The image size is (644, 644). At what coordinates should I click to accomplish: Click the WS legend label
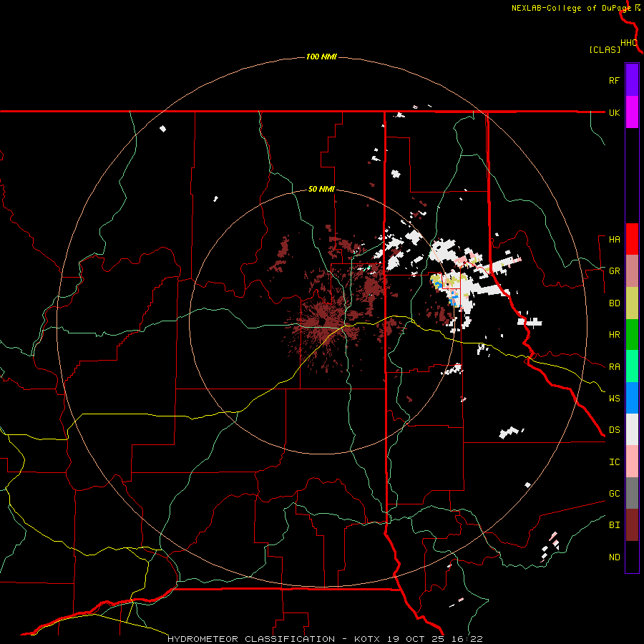614,399
